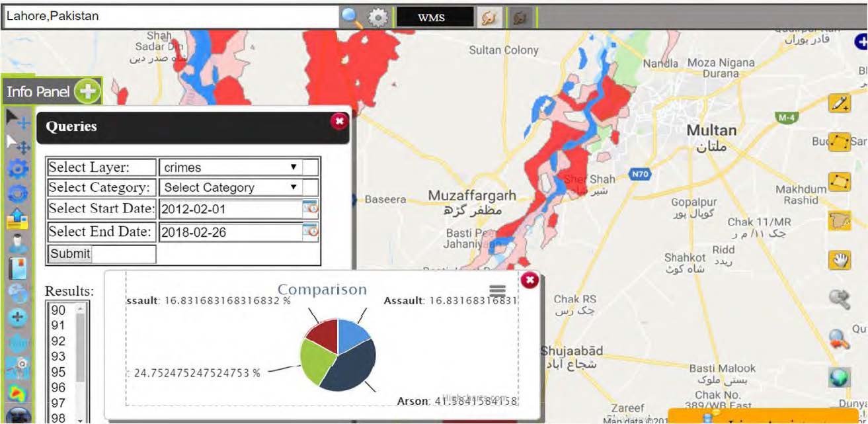
Task: Click the WMS button in top toolbar
Action: [x=435, y=17]
